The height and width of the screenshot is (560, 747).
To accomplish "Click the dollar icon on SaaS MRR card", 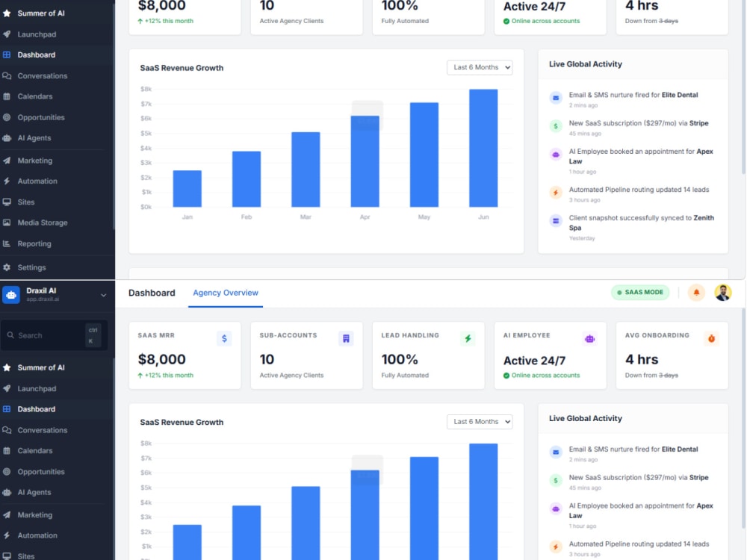I will pyautogui.click(x=224, y=338).
